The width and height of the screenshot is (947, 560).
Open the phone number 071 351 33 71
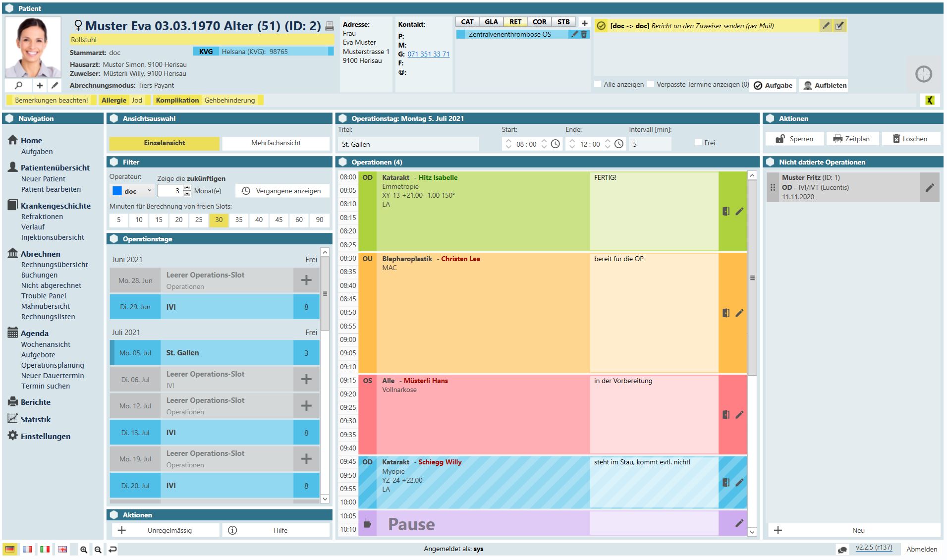428,54
